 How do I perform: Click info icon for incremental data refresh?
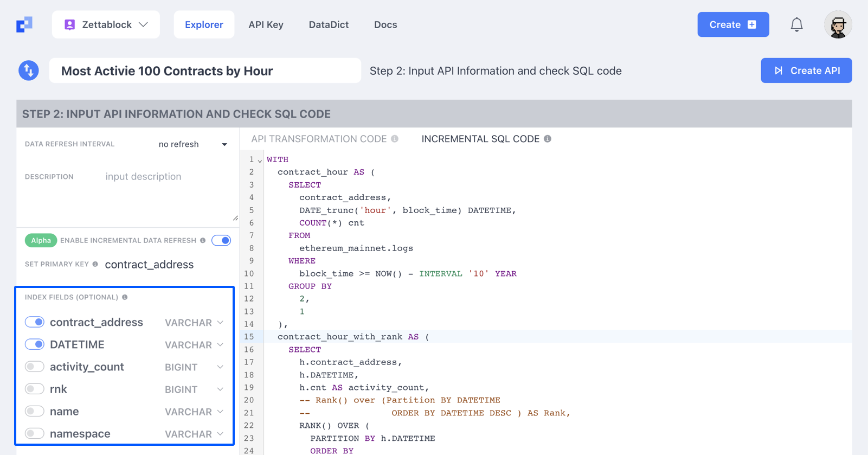[203, 240]
